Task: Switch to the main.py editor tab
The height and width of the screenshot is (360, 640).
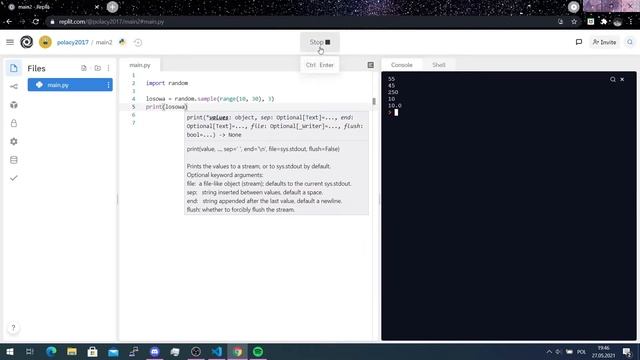Action: tap(140, 65)
